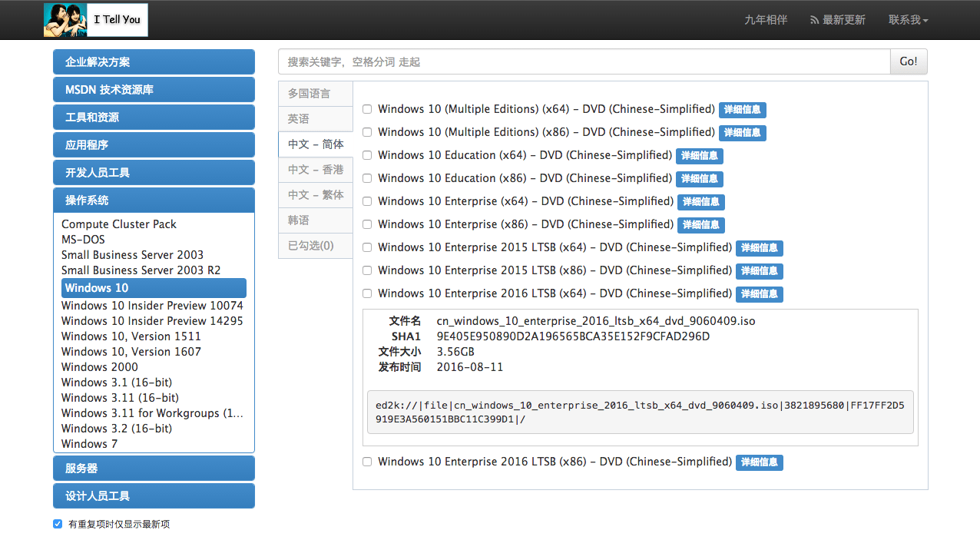This screenshot has width=980, height=540.
Task: Collapse the 操作系统 category list
Action: (154, 200)
